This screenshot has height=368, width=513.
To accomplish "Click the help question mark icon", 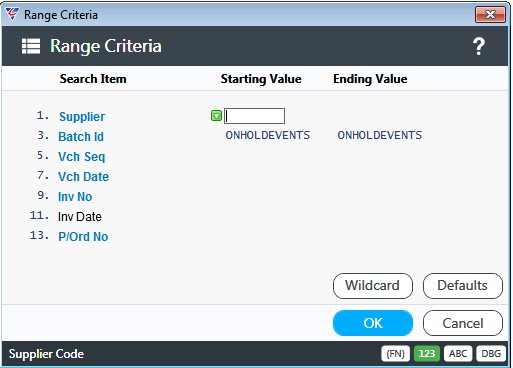I will point(479,46).
